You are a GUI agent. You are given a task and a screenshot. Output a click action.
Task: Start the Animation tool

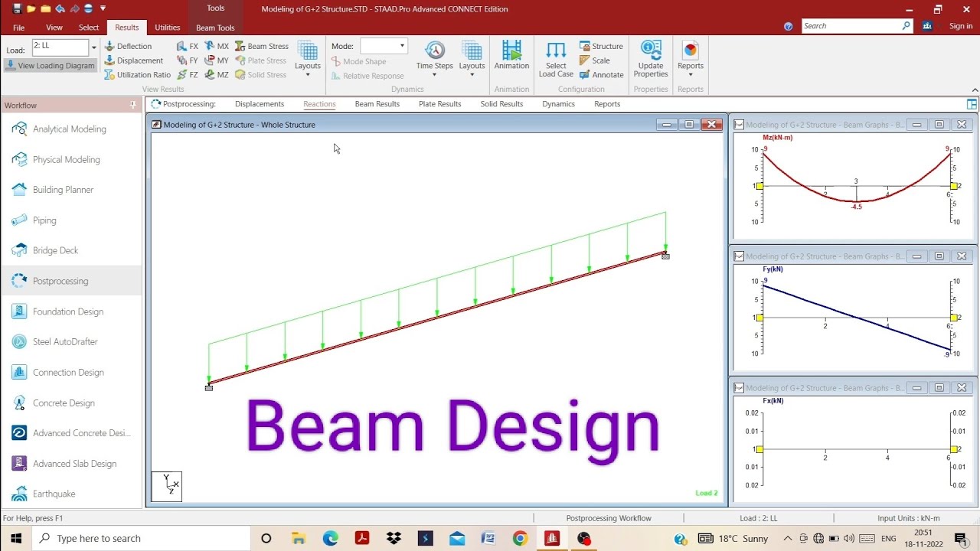tap(511, 56)
